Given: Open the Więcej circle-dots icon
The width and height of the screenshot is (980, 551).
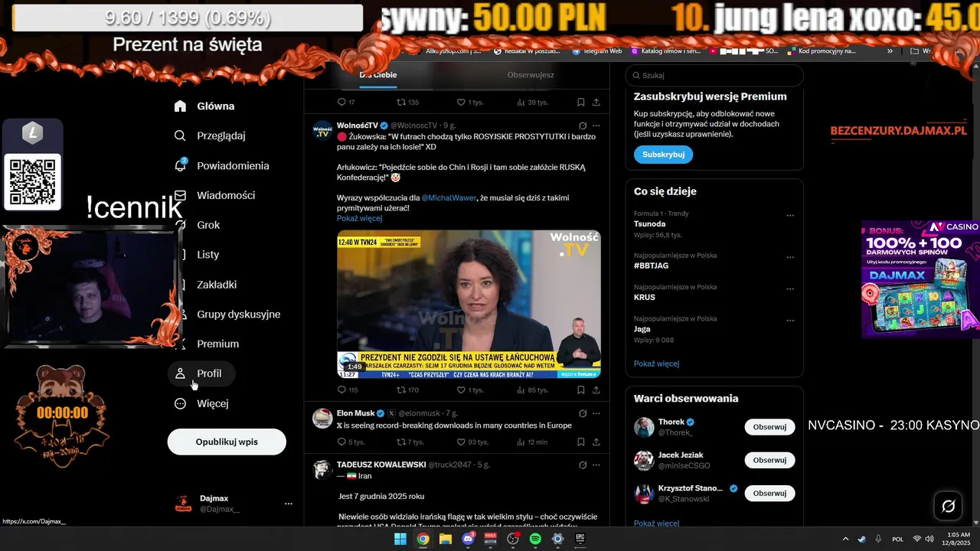Looking at the screenshot, I should pos(180,403).
